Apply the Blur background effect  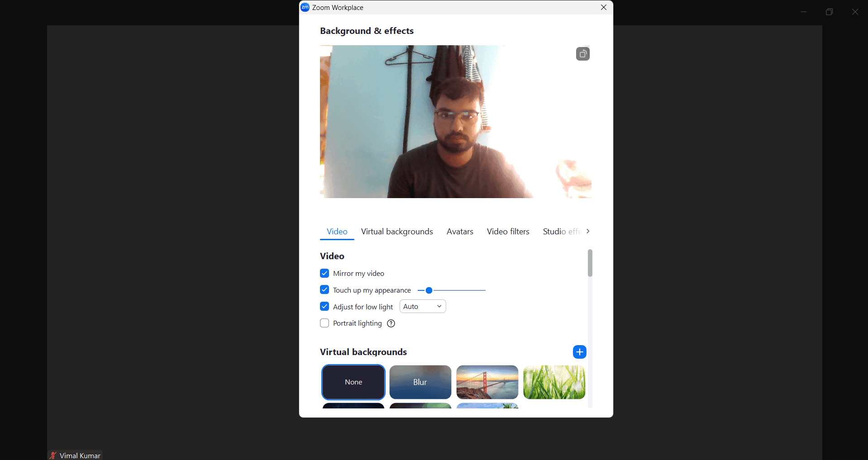420,382
